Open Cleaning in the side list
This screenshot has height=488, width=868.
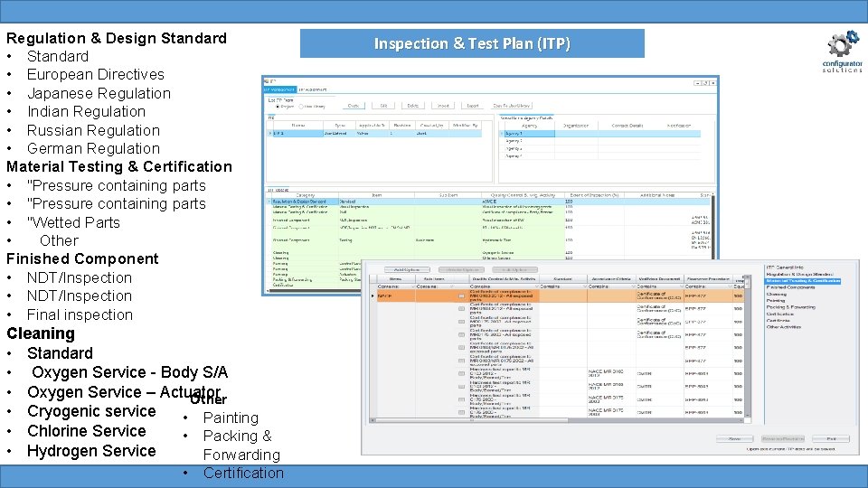[776, 295]
